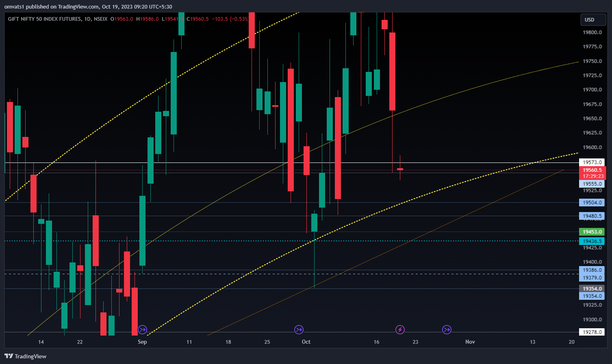Click the 19400.0 price axis tick
The height and width of the screenshot is (364, 612).
592,262
